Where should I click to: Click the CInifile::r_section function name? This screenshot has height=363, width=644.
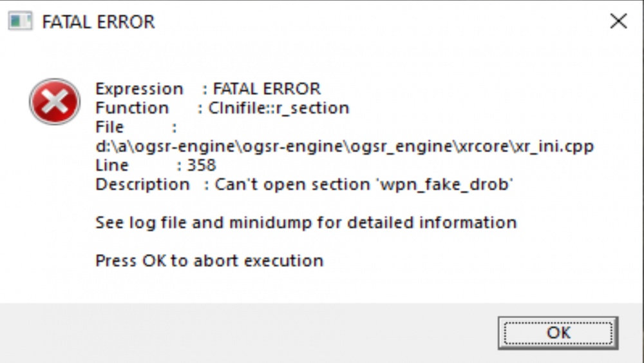pos(278,108)
